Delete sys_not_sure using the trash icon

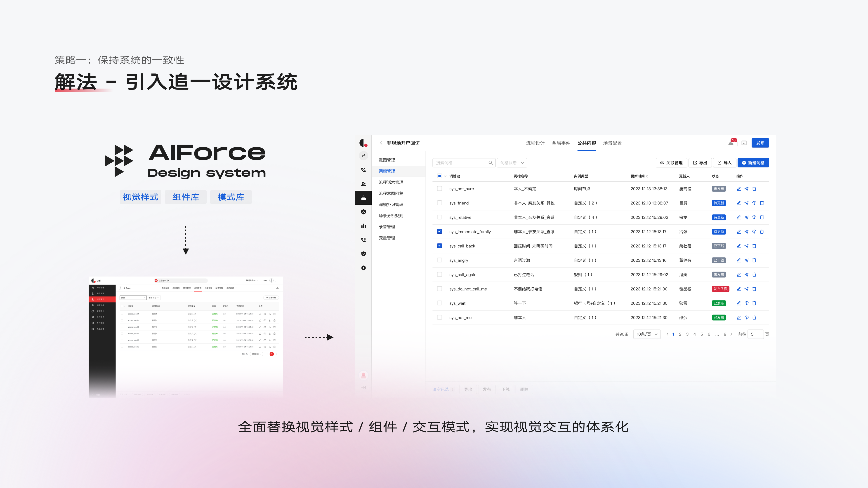[x=754, y=189]
